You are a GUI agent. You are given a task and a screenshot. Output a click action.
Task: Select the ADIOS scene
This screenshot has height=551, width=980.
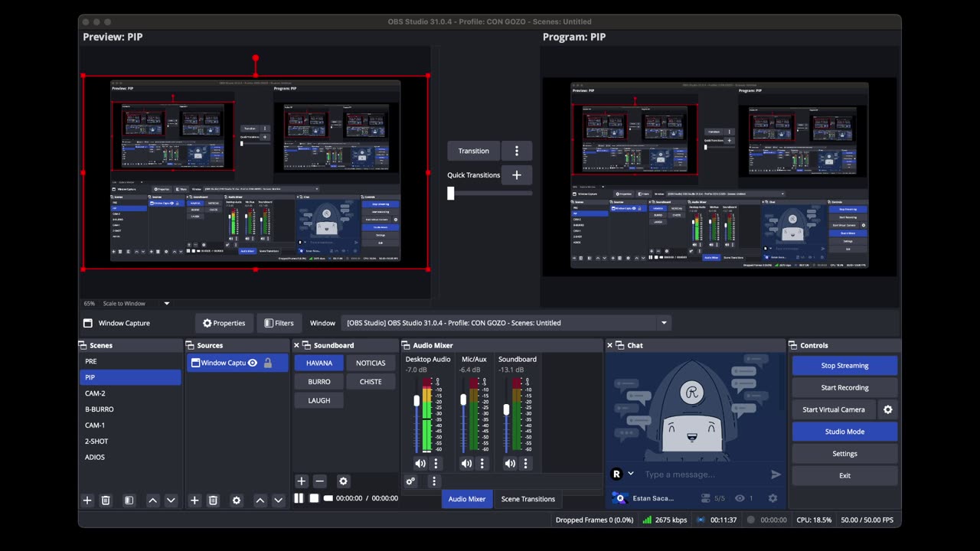(130, 458)
